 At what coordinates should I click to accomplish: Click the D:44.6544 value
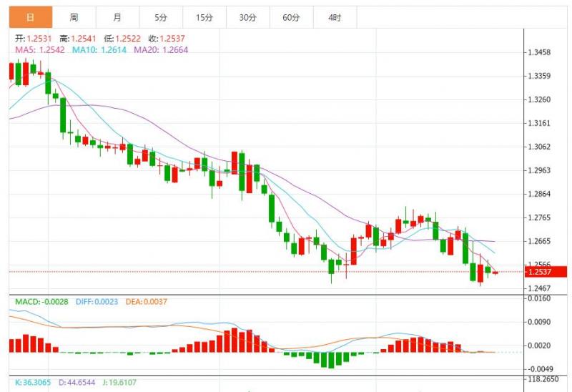[x=77, y=383]
